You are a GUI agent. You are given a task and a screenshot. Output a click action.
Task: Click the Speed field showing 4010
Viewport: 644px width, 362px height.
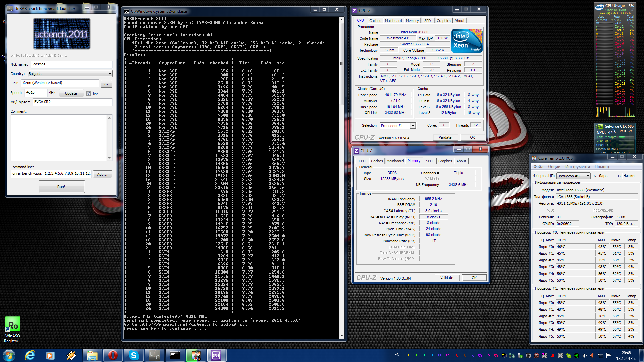tap(36, 93)
